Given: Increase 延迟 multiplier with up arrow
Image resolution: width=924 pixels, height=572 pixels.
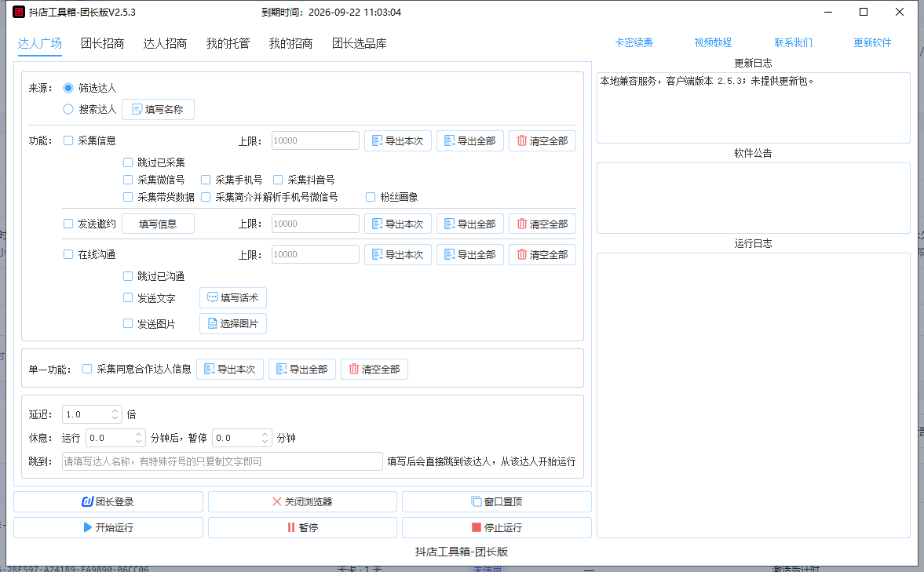Looking at the screenshot, I should 115,411.
